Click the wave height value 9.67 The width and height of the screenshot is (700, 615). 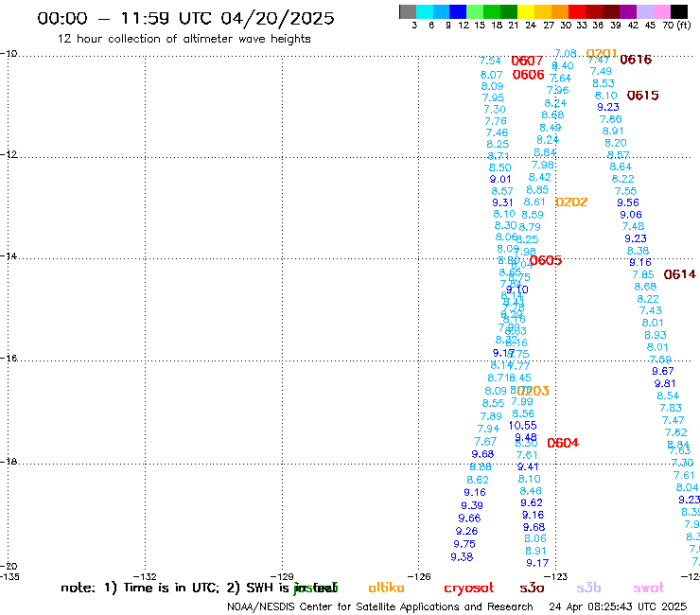[x=662, y=371]
